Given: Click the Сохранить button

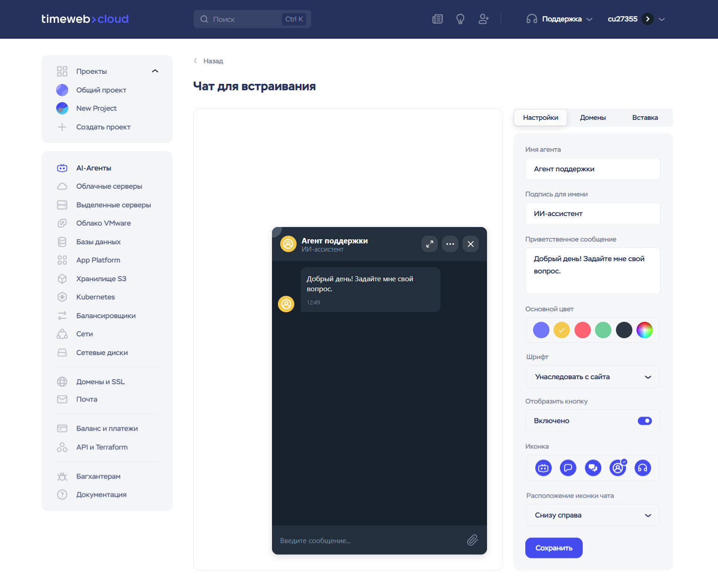Looking at the screenshot, I should pos(554,548).
